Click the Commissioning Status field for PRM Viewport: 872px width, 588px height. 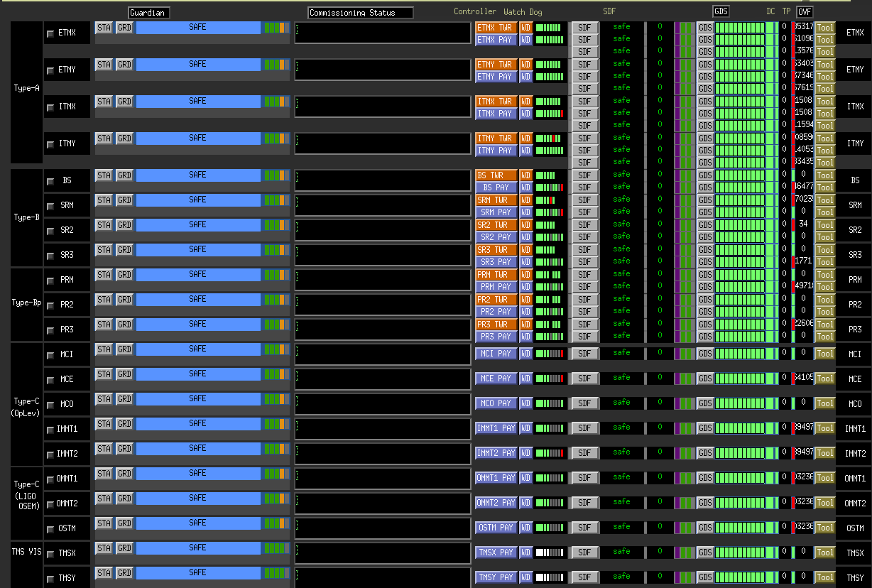point(383,279)
